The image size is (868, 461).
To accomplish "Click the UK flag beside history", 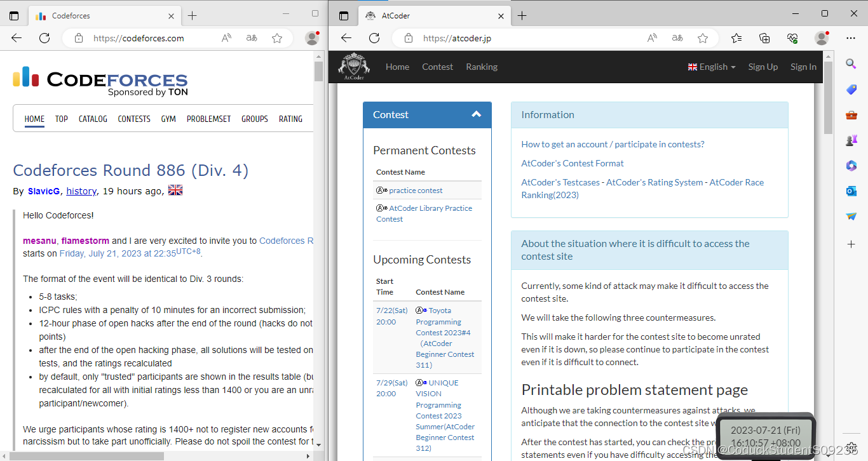I will (175, 190).
